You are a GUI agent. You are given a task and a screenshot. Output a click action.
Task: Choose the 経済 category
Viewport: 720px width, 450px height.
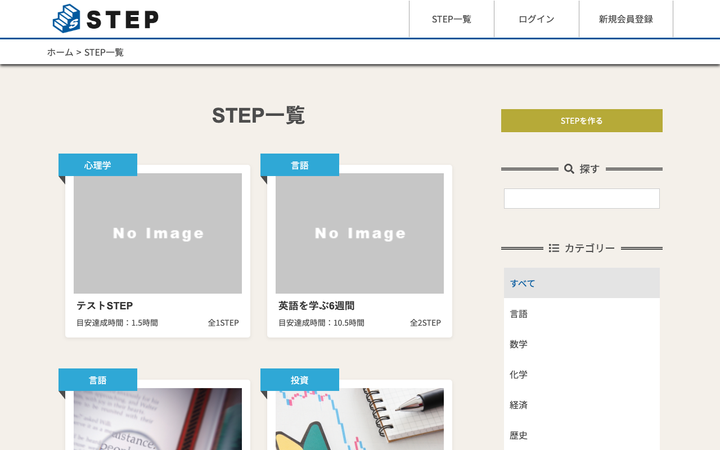point(582,405)
